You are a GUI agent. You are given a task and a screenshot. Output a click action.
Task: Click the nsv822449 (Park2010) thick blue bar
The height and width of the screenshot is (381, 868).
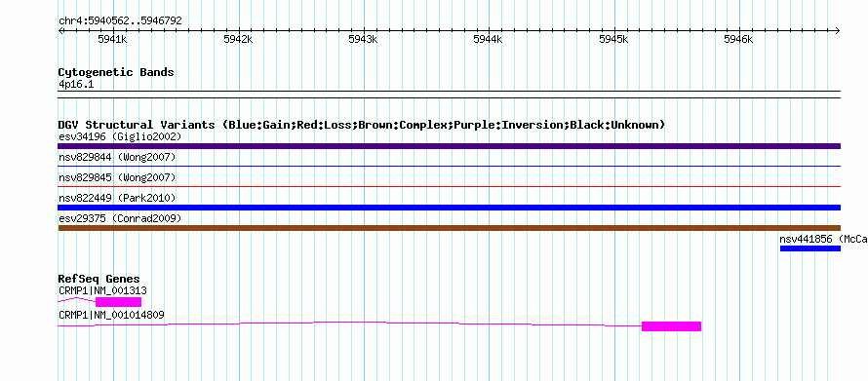pos(449,208)
